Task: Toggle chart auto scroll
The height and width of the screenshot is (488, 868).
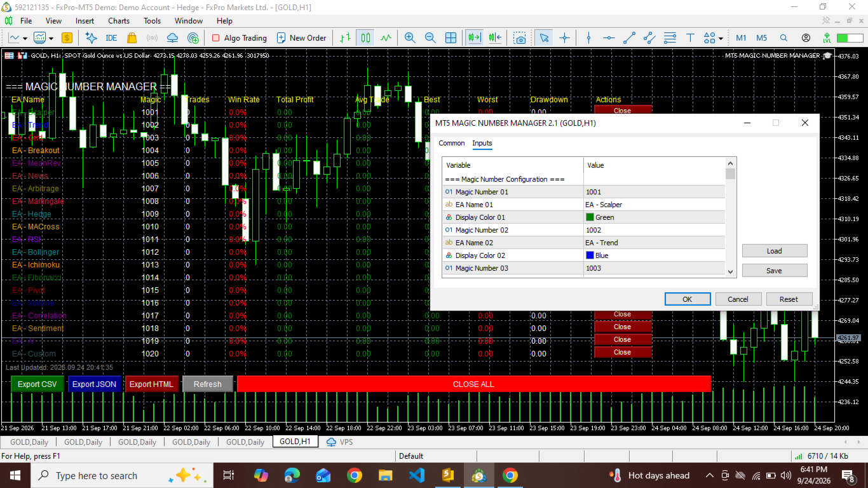Action: point(474,38)
